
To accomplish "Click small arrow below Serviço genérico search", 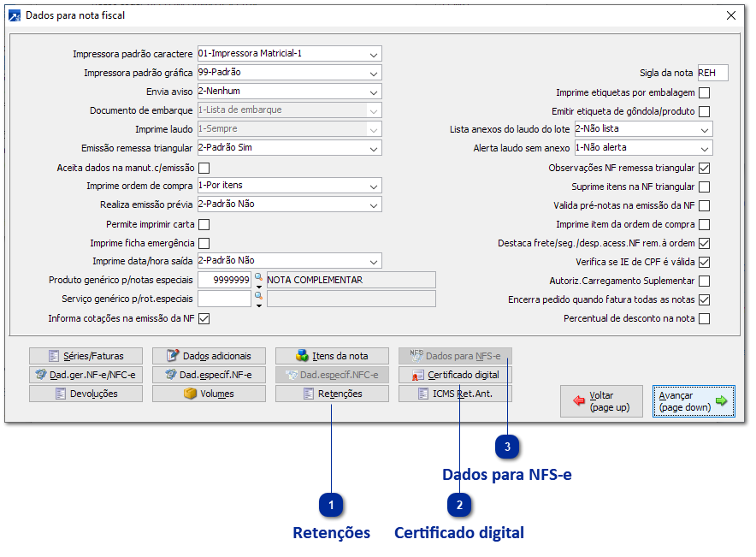I will [259, 305].
